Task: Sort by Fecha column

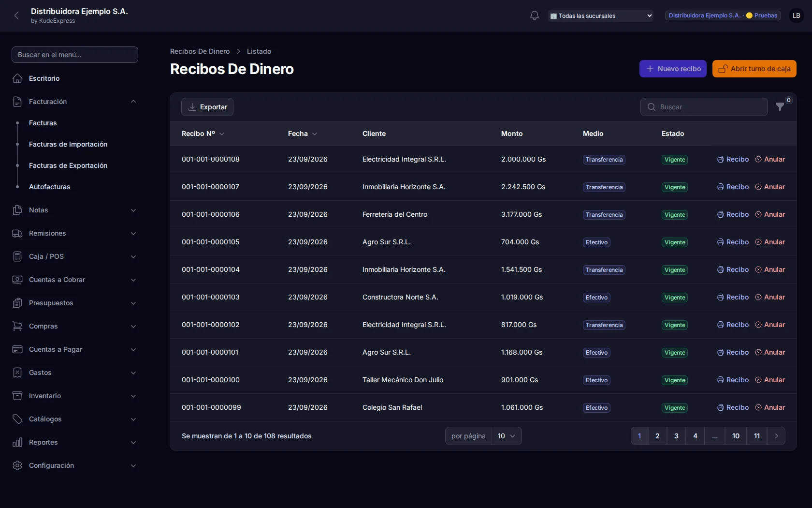Action: [303, 134]
